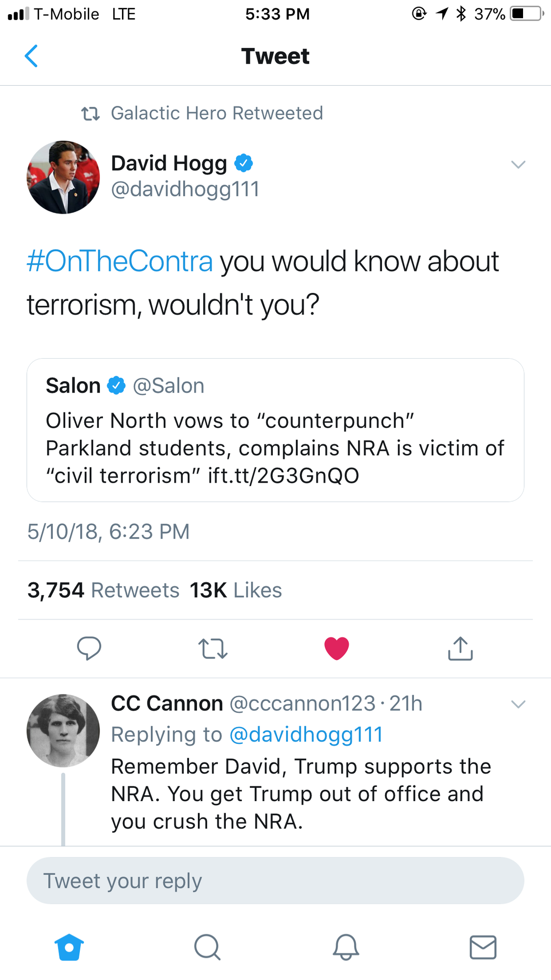Open the Notifications bell tab

click(346, 947)
